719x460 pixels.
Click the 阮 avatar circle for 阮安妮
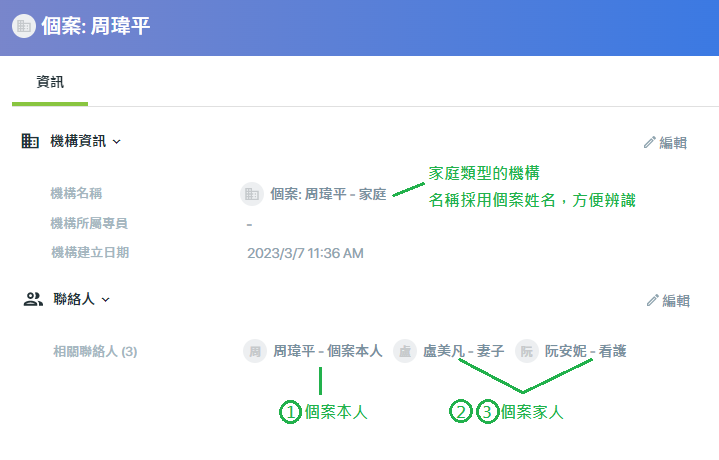point(527,351)
